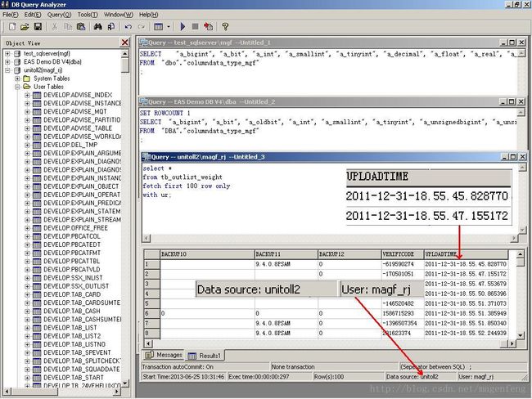Close the Object View panel

pyautogui.click(x=125, y=43)
